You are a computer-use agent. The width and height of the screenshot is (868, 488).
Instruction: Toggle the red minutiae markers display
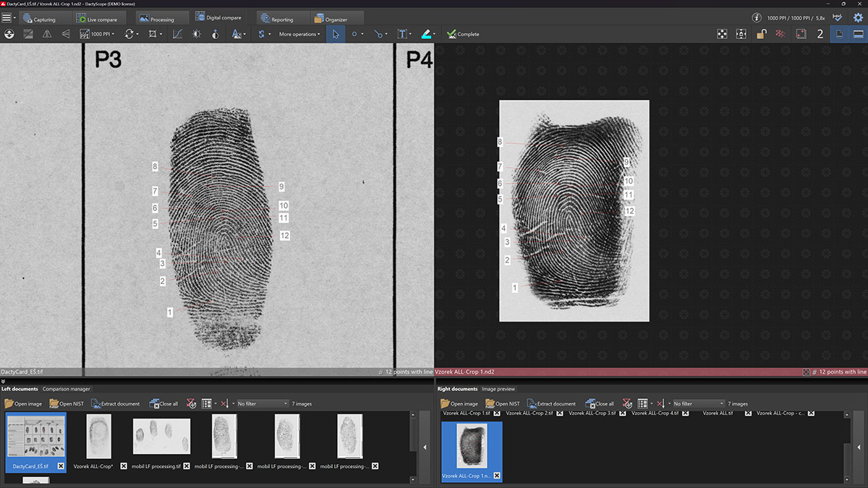780,34
